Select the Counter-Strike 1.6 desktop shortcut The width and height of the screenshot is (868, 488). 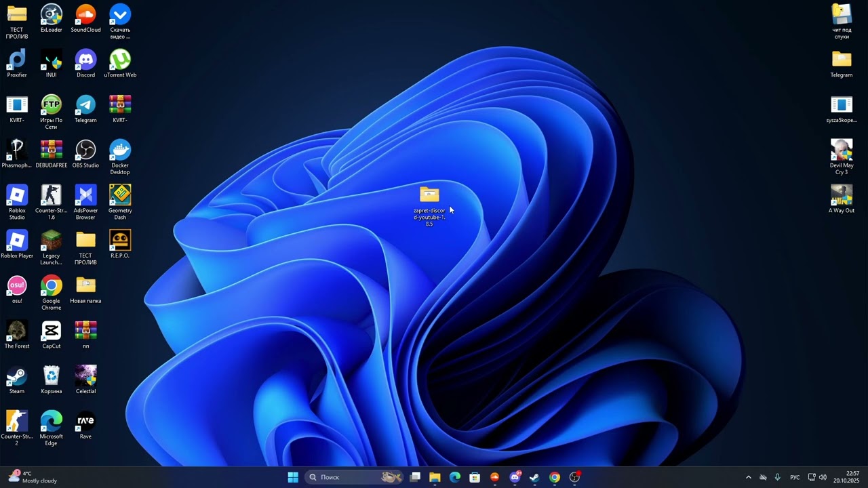point(52,202)
